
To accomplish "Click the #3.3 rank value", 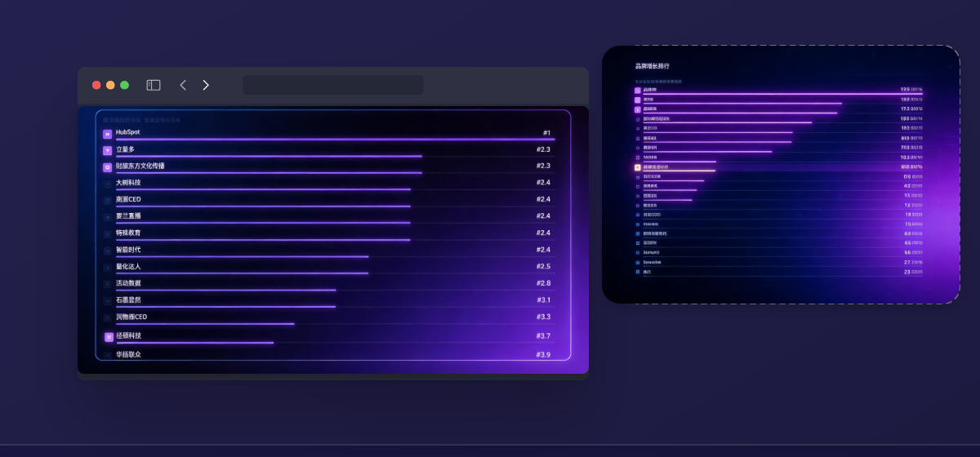I will tap(543, 317).
